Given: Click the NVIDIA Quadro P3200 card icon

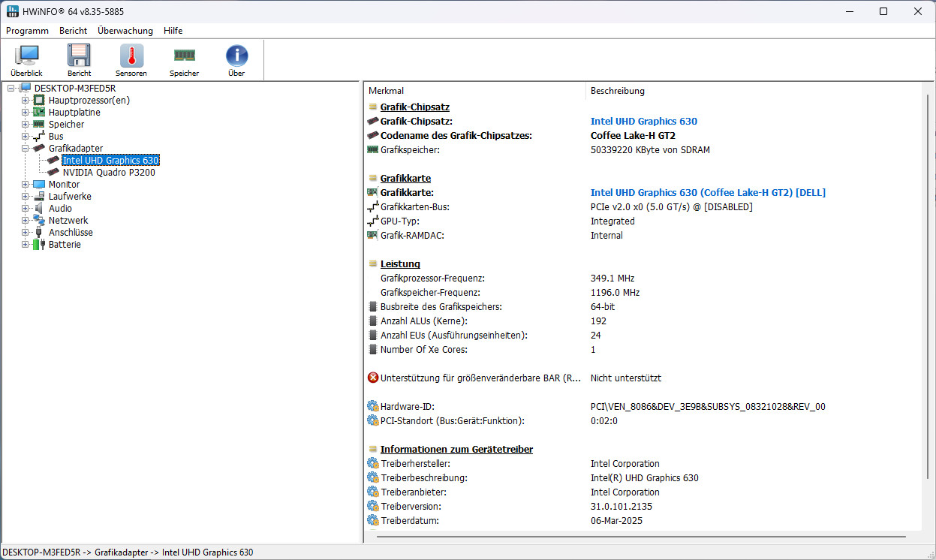Looking at the screenshot, I should coord(53,173).
